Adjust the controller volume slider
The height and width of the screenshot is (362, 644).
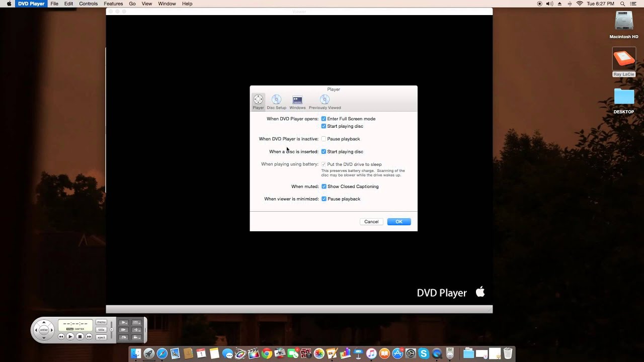coord(112,330)
